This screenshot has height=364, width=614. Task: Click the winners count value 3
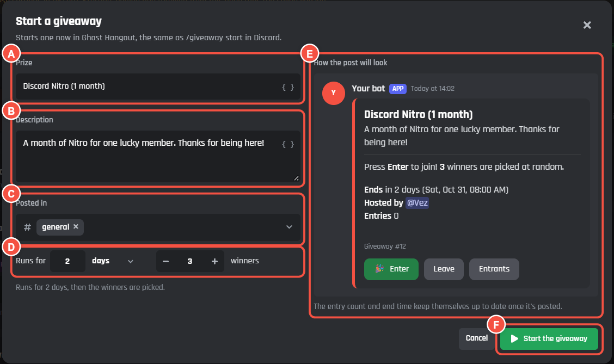190,261
